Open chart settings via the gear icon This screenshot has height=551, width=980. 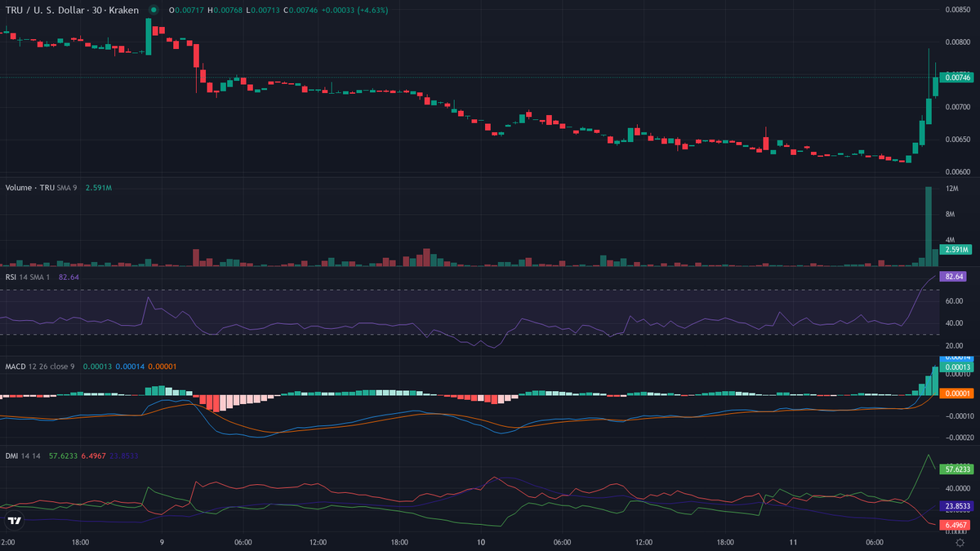[959, 542]
